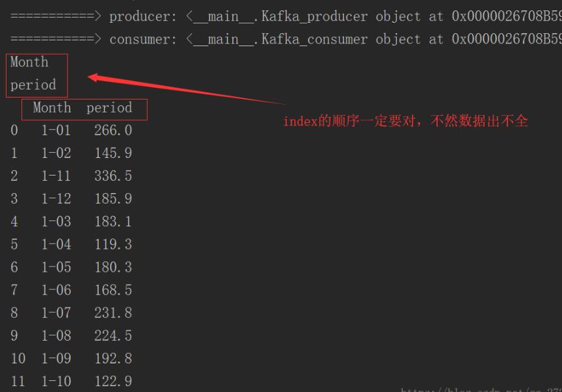Click the standalone period line above the table
Viewport: 562px width, 392px height.
33,85
